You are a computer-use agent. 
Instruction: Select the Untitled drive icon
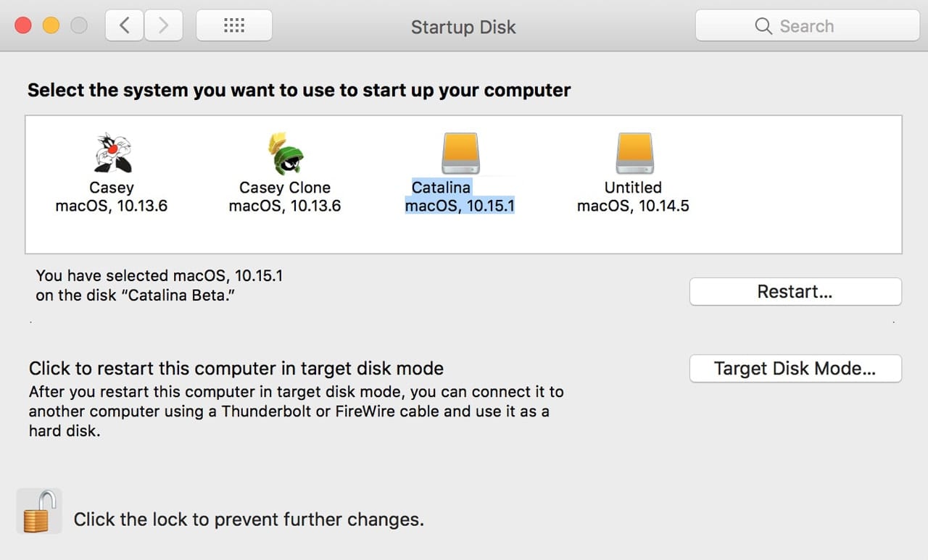[x=633, y=151]
